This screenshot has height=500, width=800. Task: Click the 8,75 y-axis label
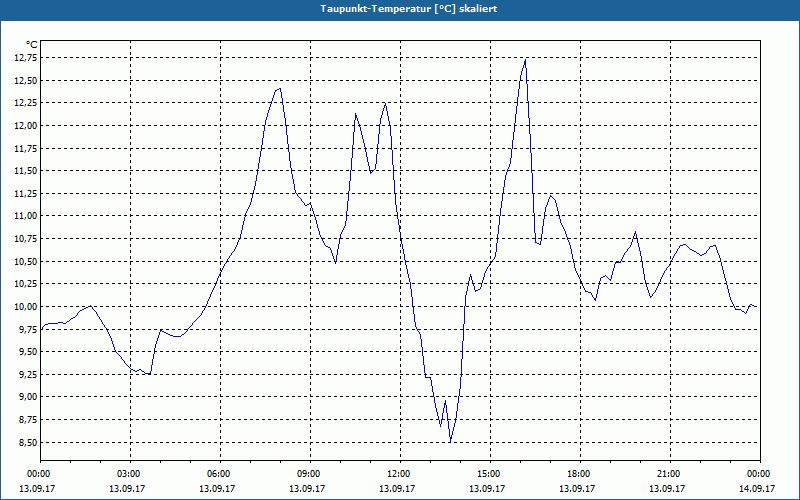point(28,419)
